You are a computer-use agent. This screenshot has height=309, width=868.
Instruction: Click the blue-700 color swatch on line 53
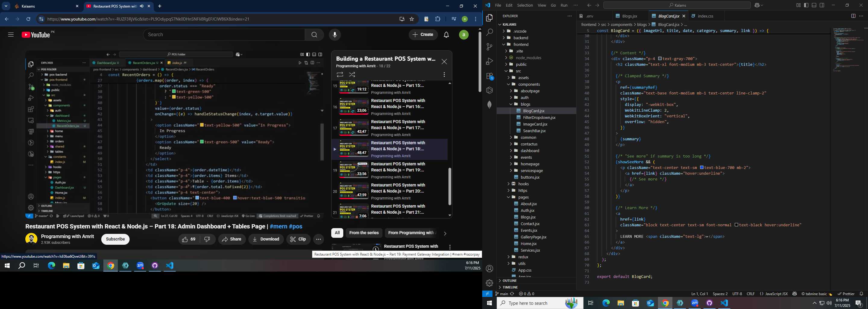click(x=702, y=167)
